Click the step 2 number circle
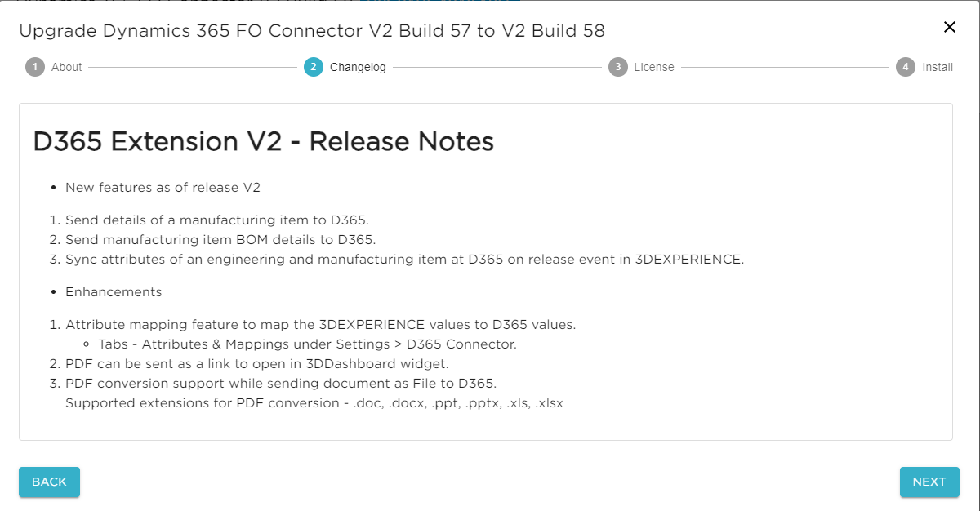This screenshot has width=980, height=511. (313, 67)
